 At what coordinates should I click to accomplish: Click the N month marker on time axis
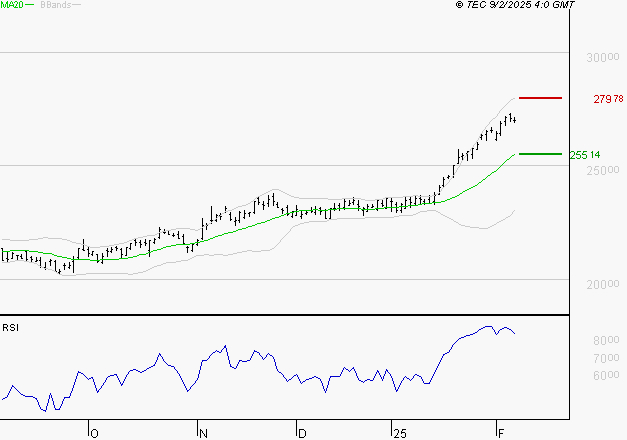coord(203,434)
